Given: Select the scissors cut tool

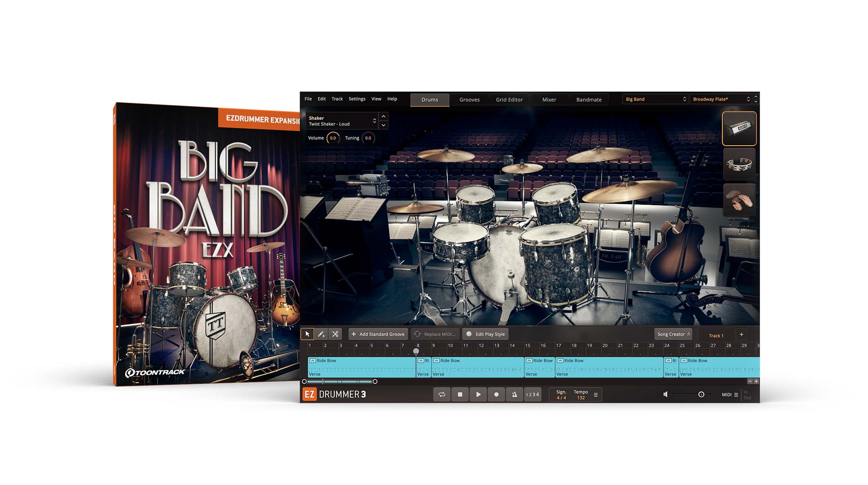Looking at the screenshot, I should pos(335,334).
